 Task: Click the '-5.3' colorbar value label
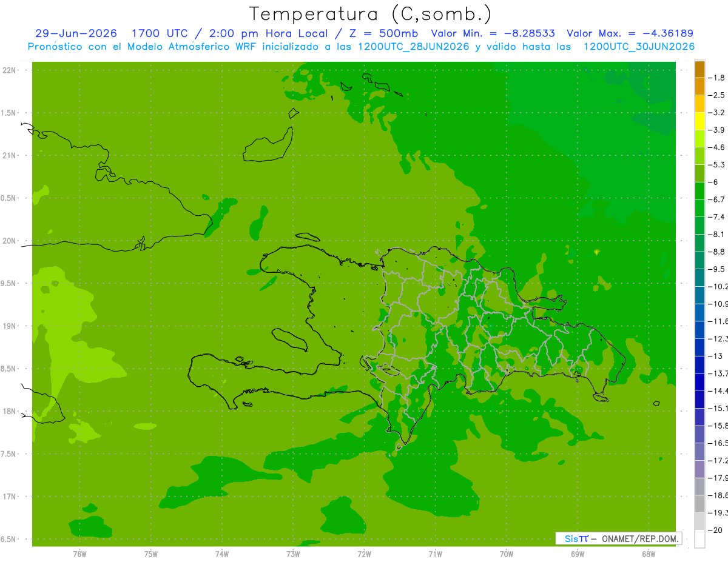pos(716,165)
